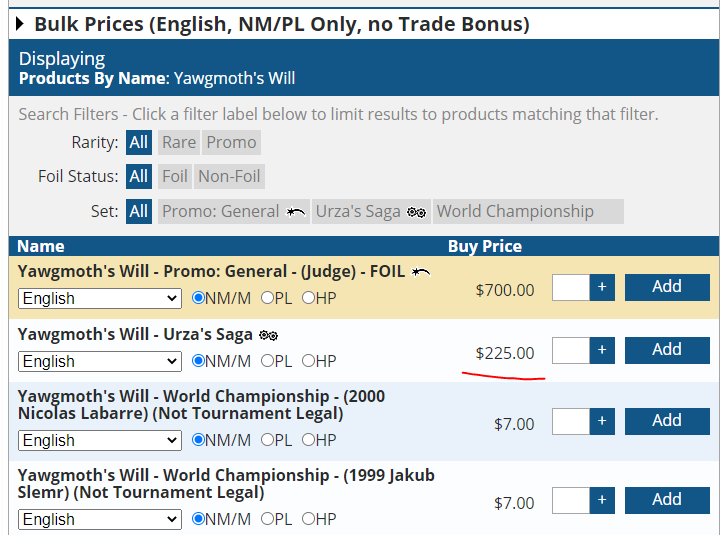The height and width of the screenshot is (535, 720).
Task: Filter rarity by Rare
Action: click(178, 142)
